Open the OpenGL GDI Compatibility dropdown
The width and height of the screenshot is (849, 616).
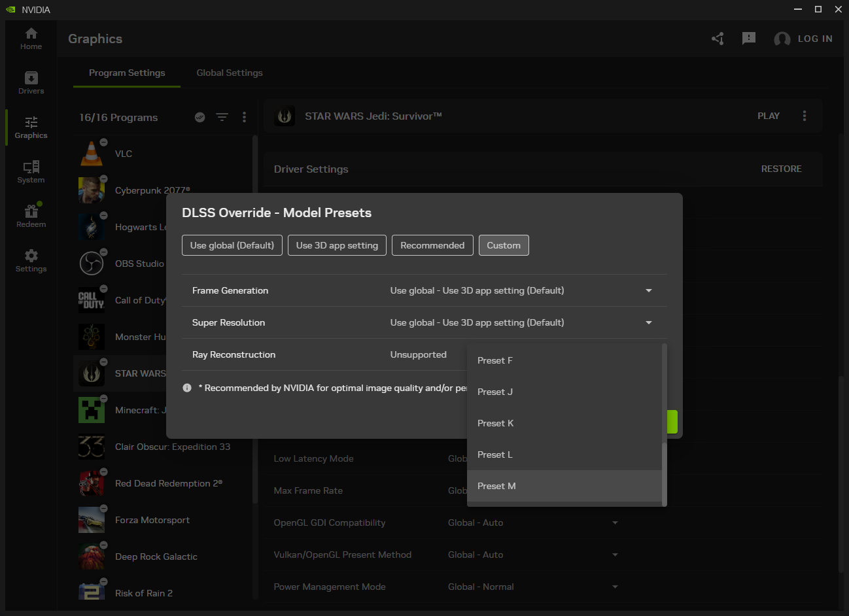614,522
